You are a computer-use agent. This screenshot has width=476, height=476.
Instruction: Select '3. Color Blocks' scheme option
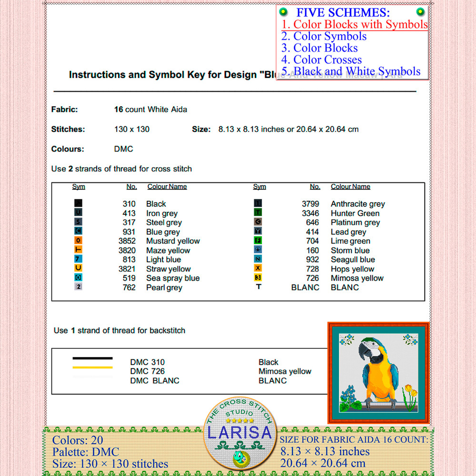tap(319, 48)
